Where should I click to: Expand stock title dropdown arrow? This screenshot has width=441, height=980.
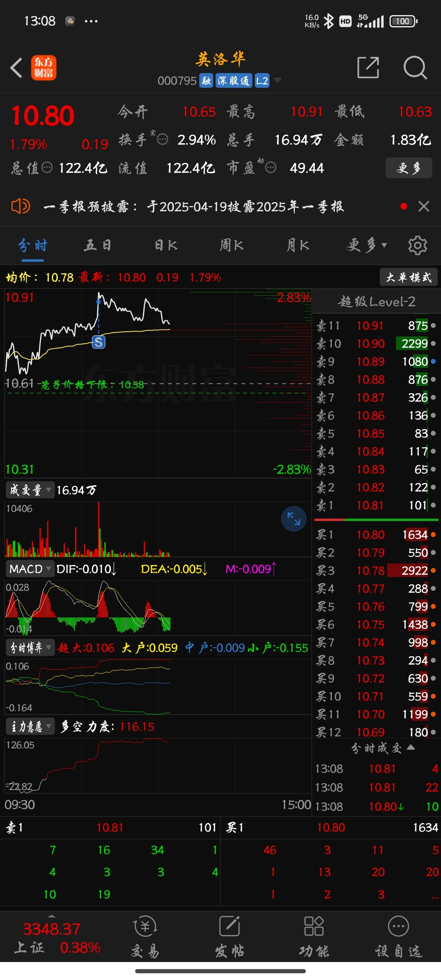(x=278, y=80)
